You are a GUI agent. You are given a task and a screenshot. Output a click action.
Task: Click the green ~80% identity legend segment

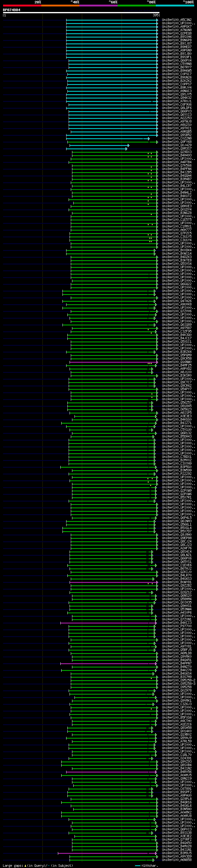(137, 6)
